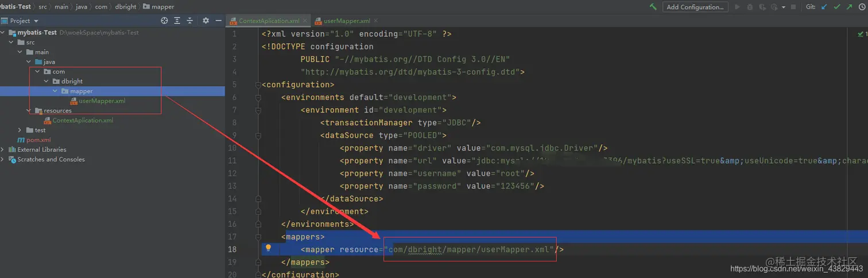The height and width of the screenshot is (278, 868).
Task: Select the mapper package row
Action: (113, 91)
